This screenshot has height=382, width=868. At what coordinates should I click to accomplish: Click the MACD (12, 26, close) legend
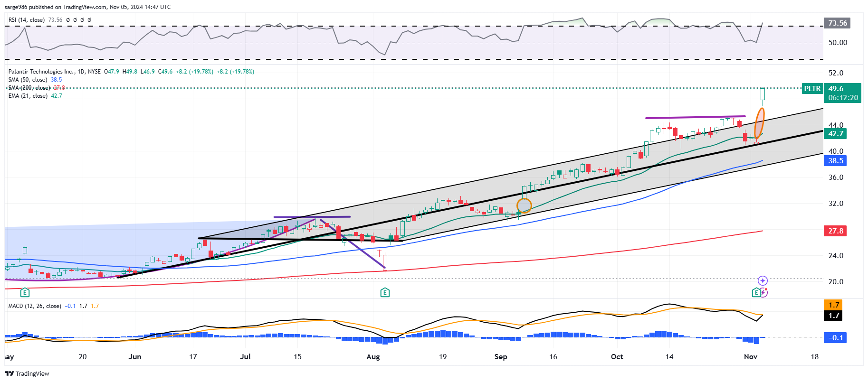(35, 306)
